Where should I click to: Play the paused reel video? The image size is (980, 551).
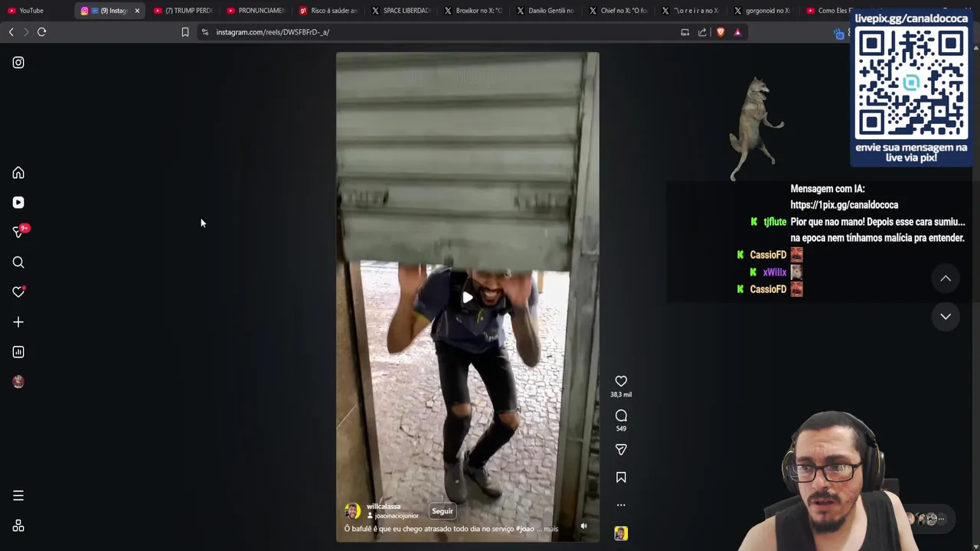tap(467, 298)
